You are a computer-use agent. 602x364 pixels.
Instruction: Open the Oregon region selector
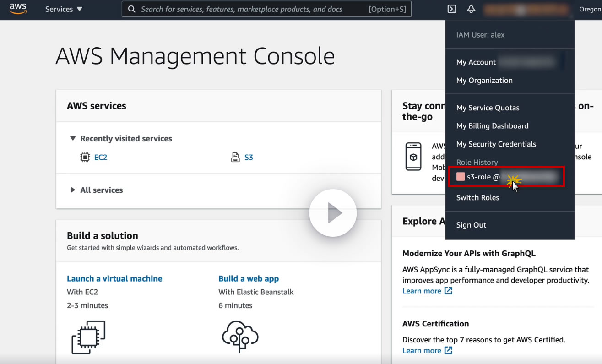(x=590, y=9)
